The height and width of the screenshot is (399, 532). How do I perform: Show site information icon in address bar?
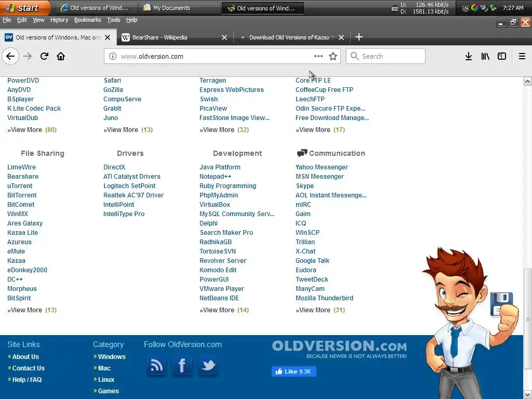click(113, 56)
